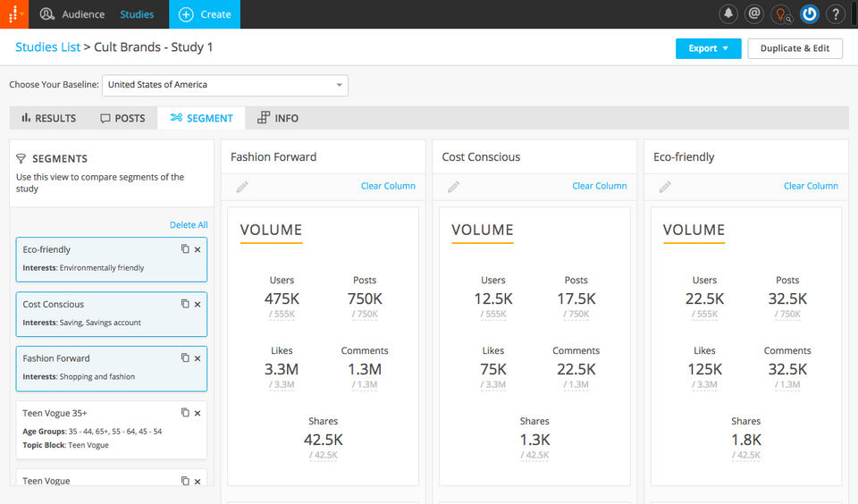Screen dimensions: 858x504
Task: Click the lightbulb insights icon
Action: [x=782, y=13]
